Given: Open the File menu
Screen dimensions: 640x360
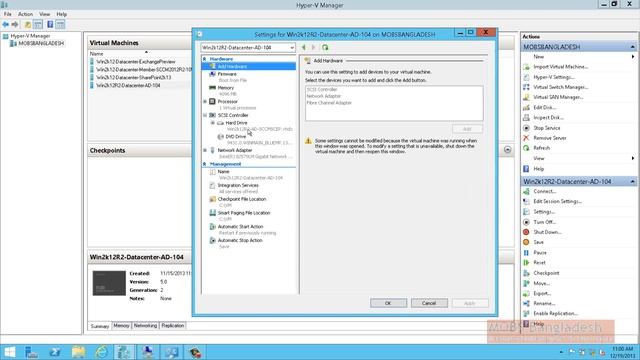Looking at the screenshot, I should [x=8, y=14].
